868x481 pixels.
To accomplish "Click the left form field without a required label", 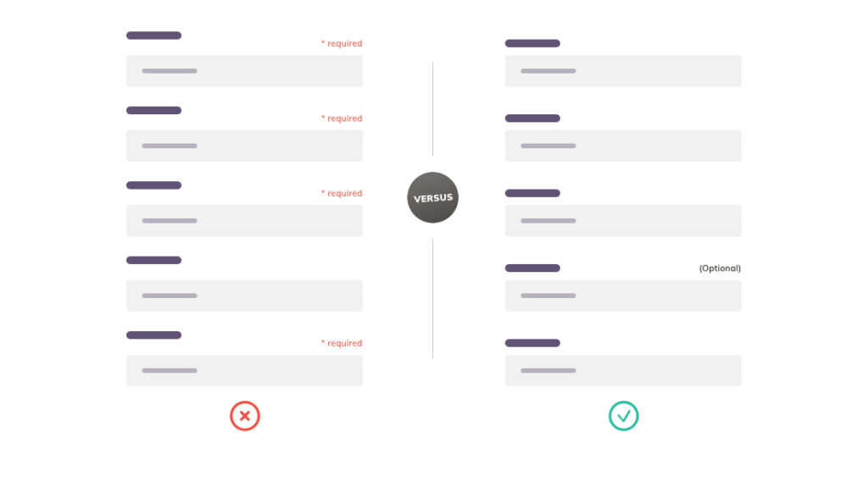I will pyautogui.click(x=244, y=296).
